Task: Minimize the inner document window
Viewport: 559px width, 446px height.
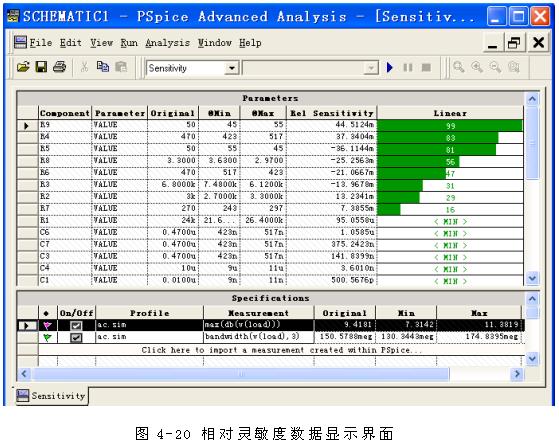Action: coord(493,42)
